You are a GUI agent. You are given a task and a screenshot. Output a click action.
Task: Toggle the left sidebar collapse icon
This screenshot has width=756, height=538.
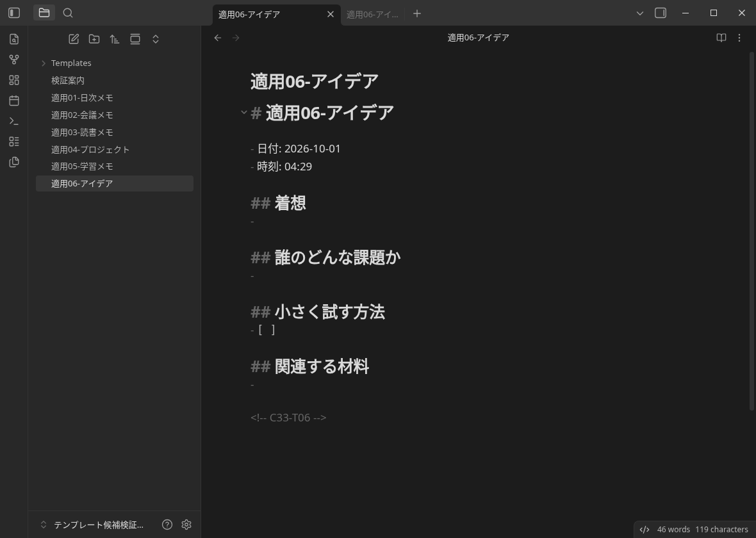click(x=14, y=13)
